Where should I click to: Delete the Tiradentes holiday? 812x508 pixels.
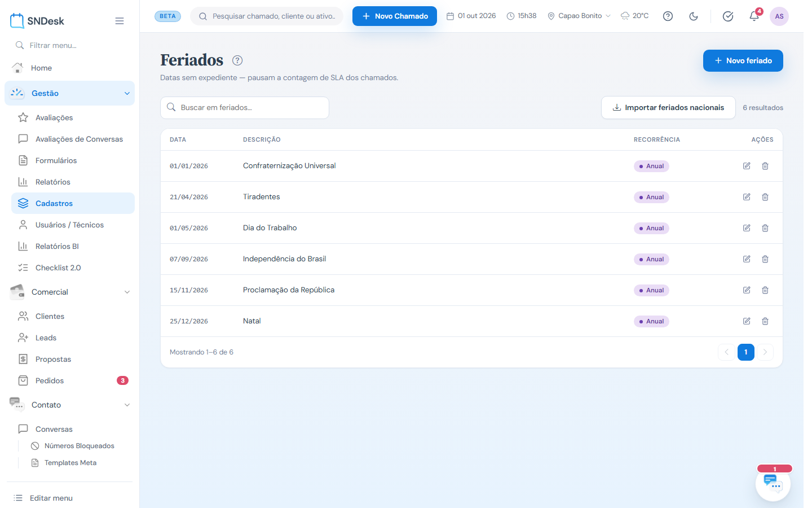pyautogui.click(x=765, y=197)
